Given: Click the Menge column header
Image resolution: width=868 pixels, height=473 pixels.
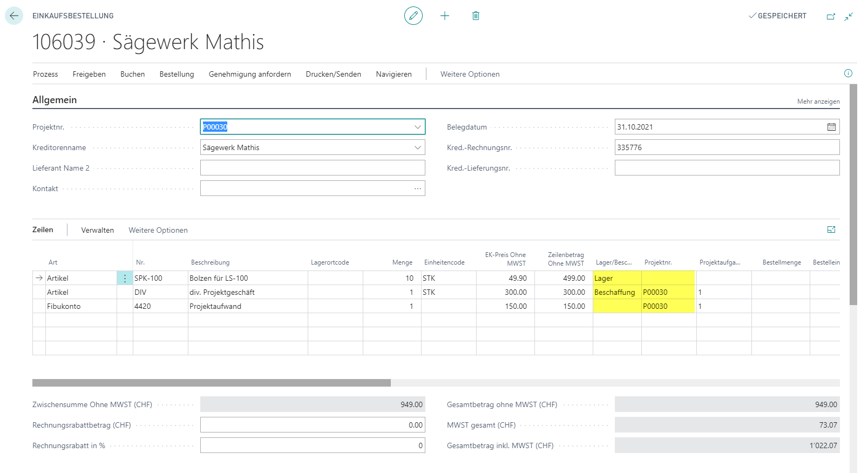Looking at the screenshot, I should 402,262.
